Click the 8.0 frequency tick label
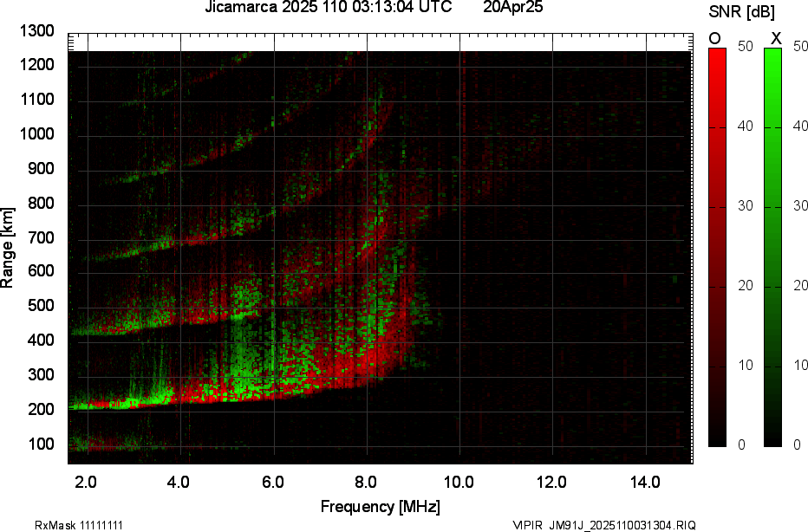The width and height of the screenshot is (808, 532). 365,483
